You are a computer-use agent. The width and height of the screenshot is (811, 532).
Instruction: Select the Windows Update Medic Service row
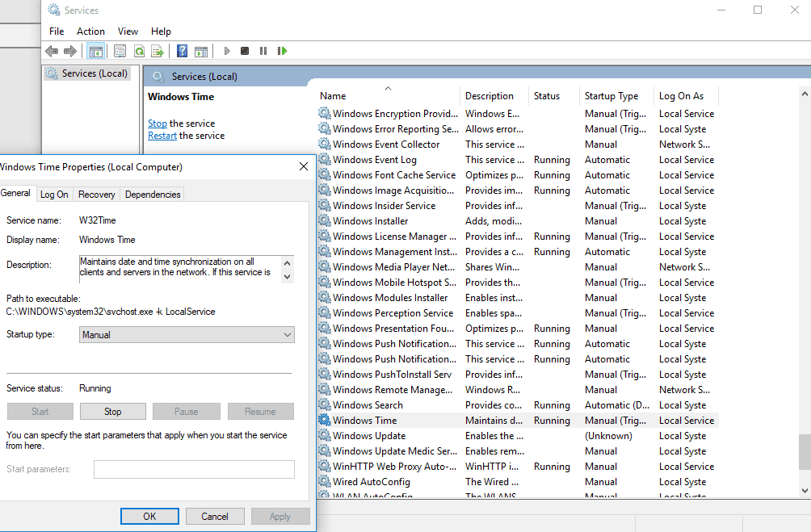(x=517, y=451)
